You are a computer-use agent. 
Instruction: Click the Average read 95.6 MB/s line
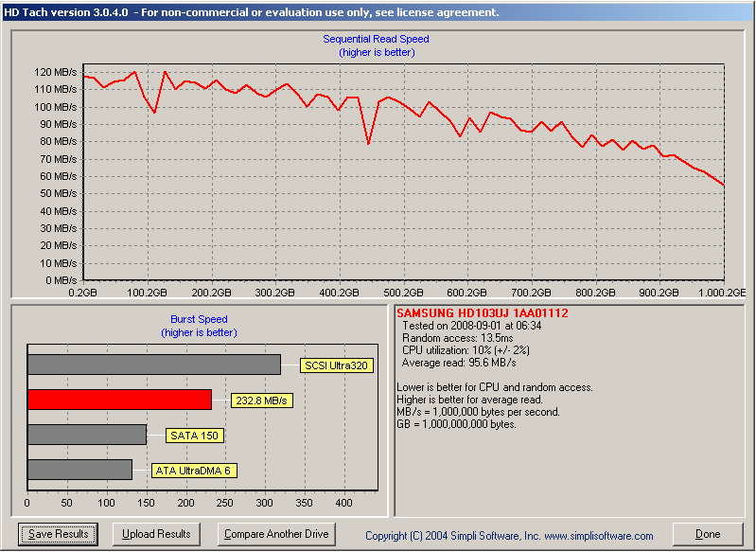click(459, 363)
